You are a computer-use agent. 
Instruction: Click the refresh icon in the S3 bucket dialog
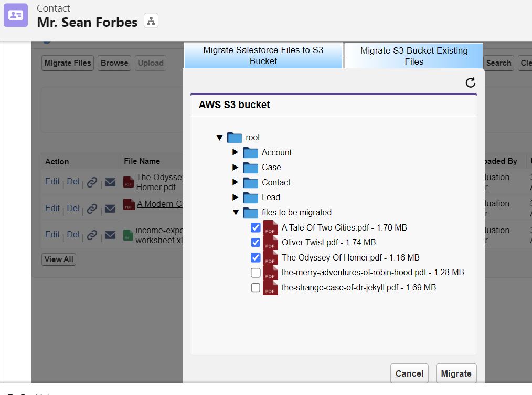pos(470,82)
